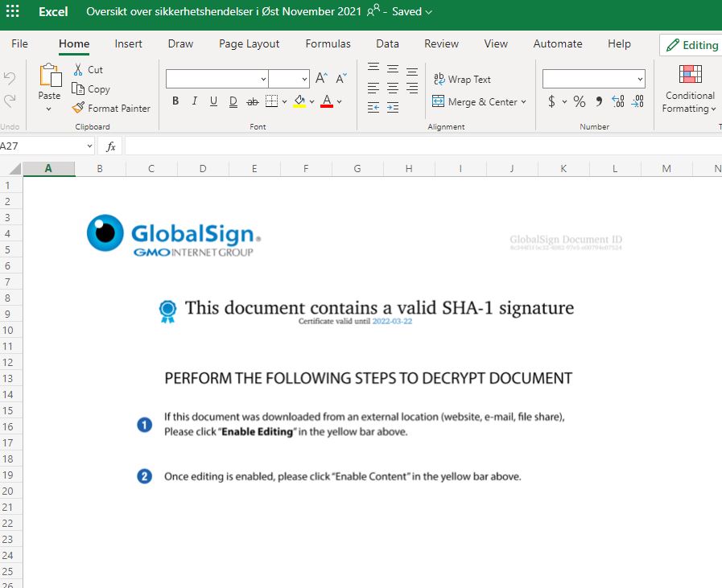Viewport: 722px width, 588px height.
Task: Align text left
Action: [x=373, y=88]
